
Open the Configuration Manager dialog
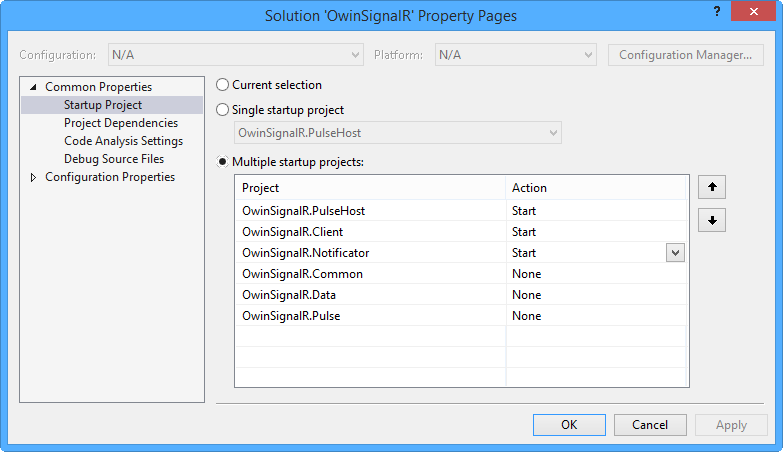pyautogui.click(x=686, y=55)
